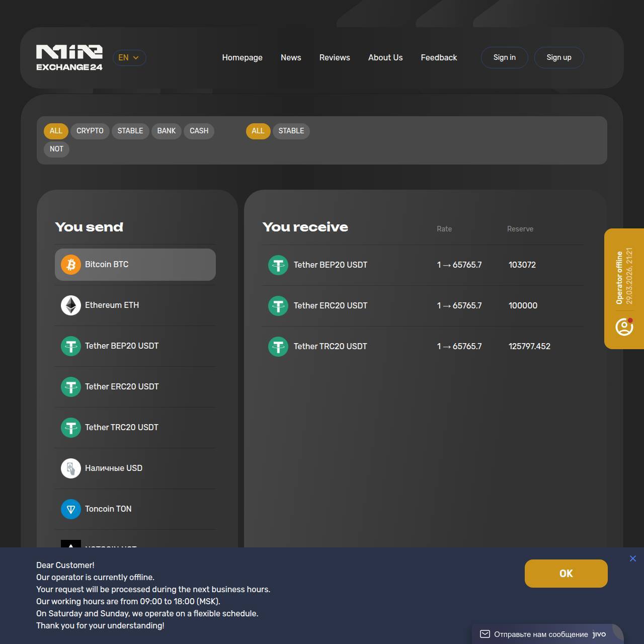
Task: Click the cash USD icon
Action: coord(71,468)
